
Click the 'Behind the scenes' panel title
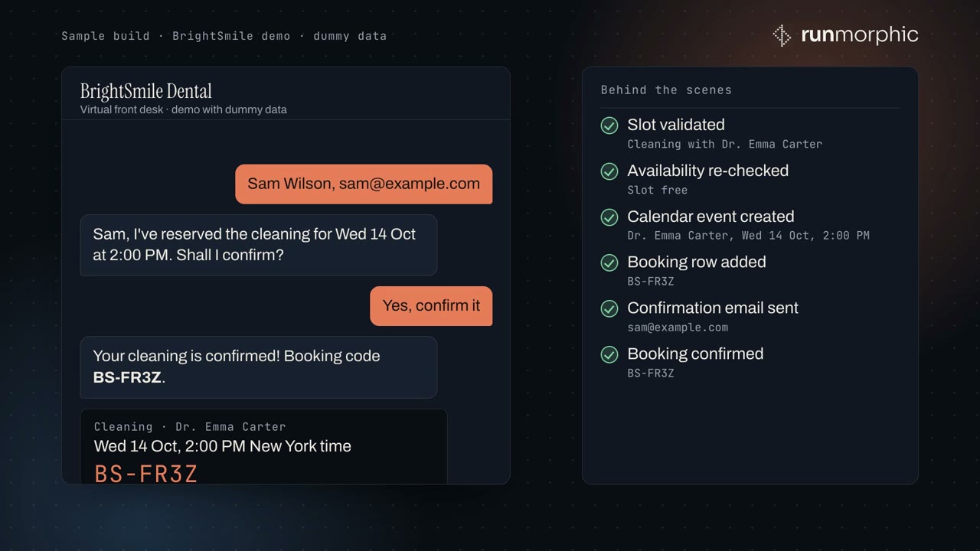(x=666, y=90)
